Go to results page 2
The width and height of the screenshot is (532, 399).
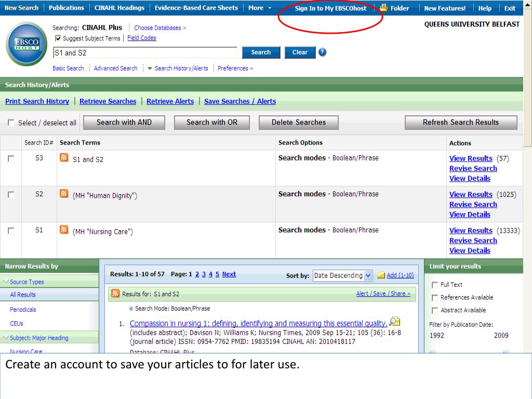[x=197, y=274]
